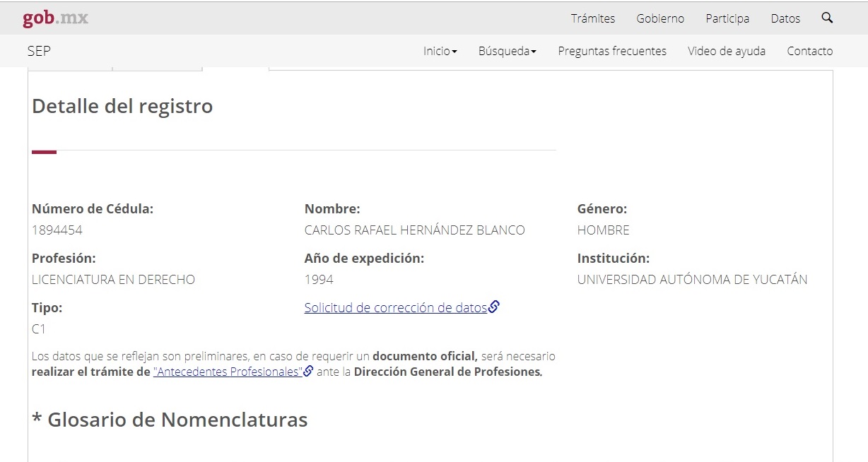
Task: Click the SEP site title
Action: click(39, 51)
